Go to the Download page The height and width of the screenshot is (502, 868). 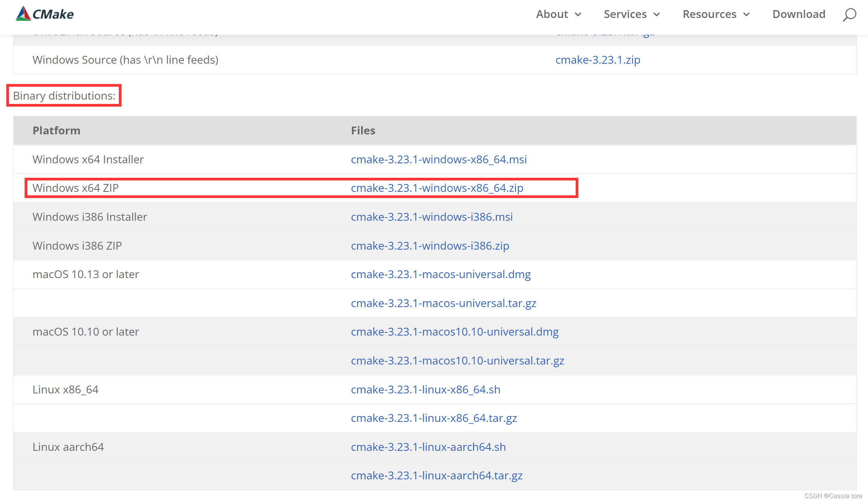[799, 14]
